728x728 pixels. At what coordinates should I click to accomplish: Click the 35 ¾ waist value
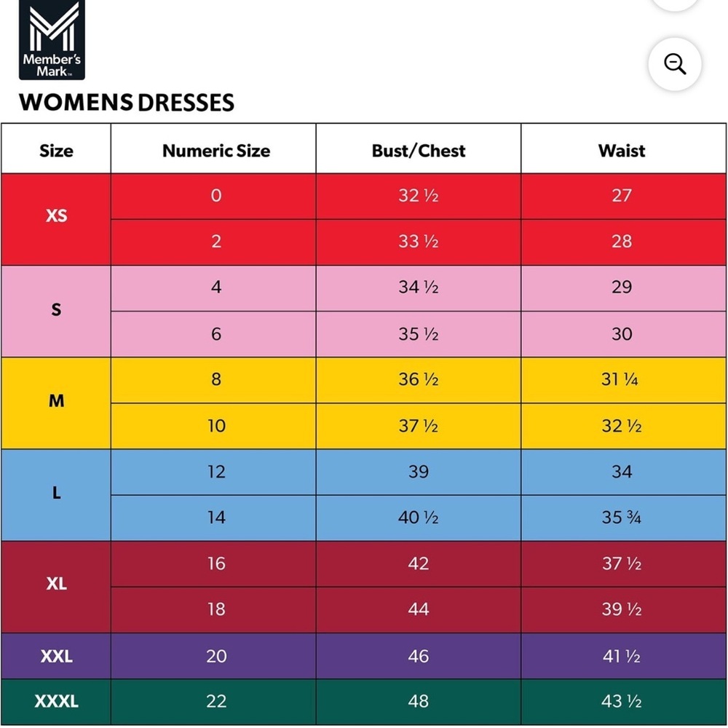(621, 517)
